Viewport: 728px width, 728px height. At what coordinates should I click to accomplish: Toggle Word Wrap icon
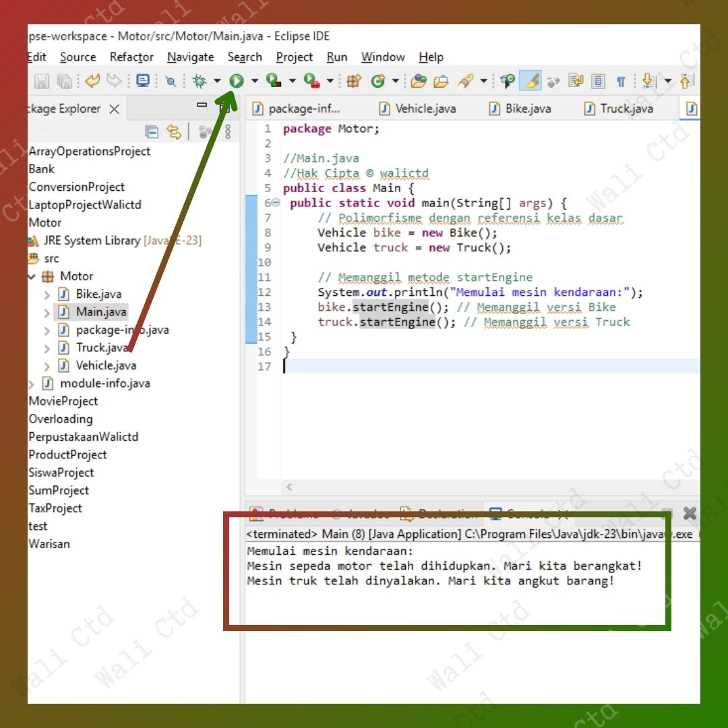575,82
